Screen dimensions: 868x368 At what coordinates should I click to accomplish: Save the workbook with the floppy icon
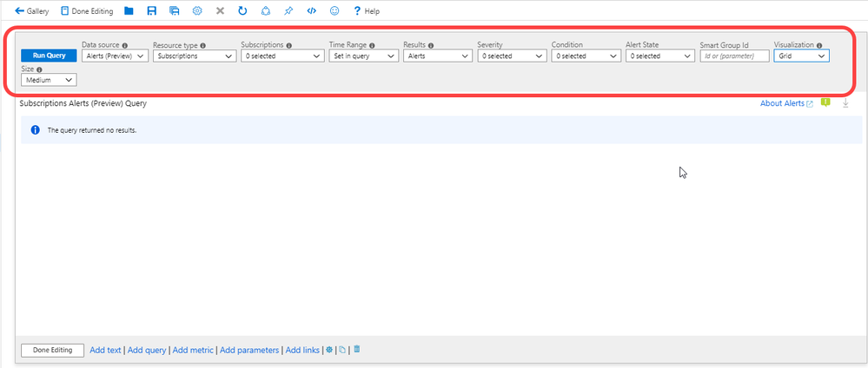tap(152, 11)
